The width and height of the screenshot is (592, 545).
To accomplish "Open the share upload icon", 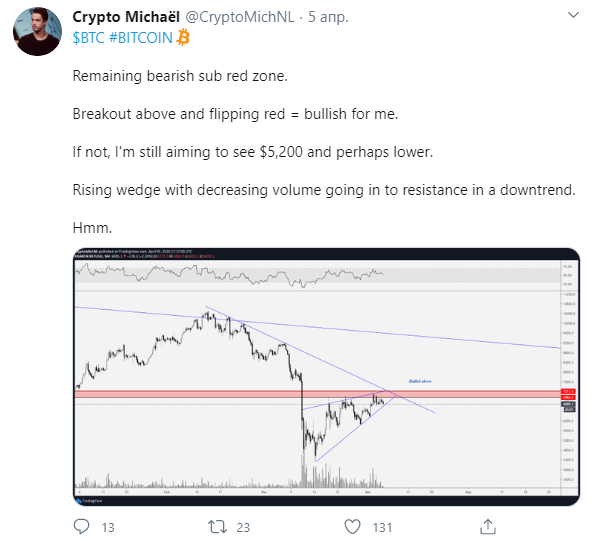I will 487,527.
